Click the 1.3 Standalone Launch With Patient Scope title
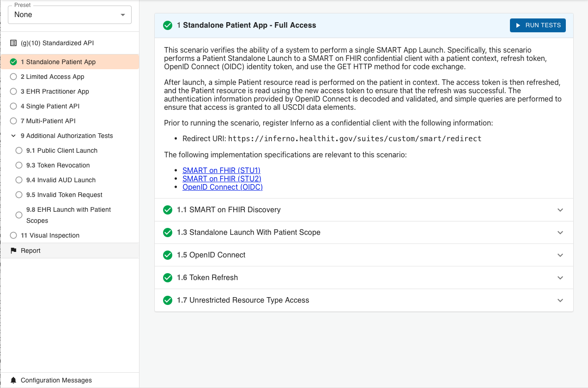 [x=249, y=233]
